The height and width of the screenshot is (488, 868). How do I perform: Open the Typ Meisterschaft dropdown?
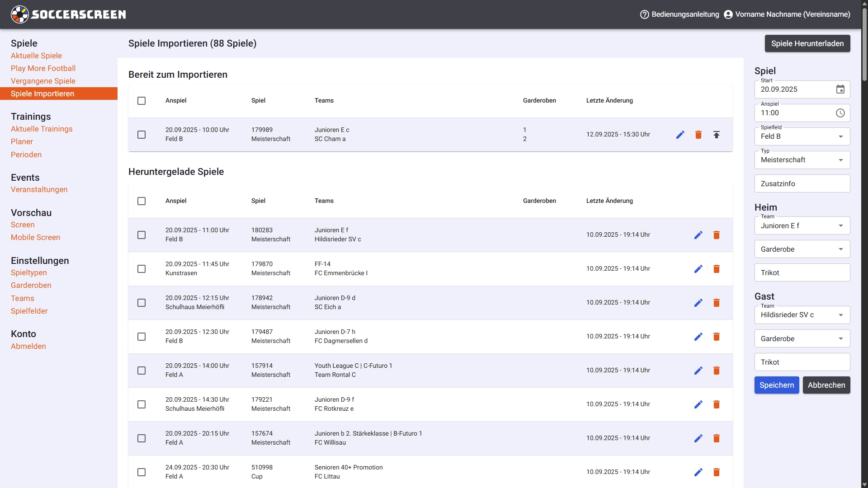802,160
